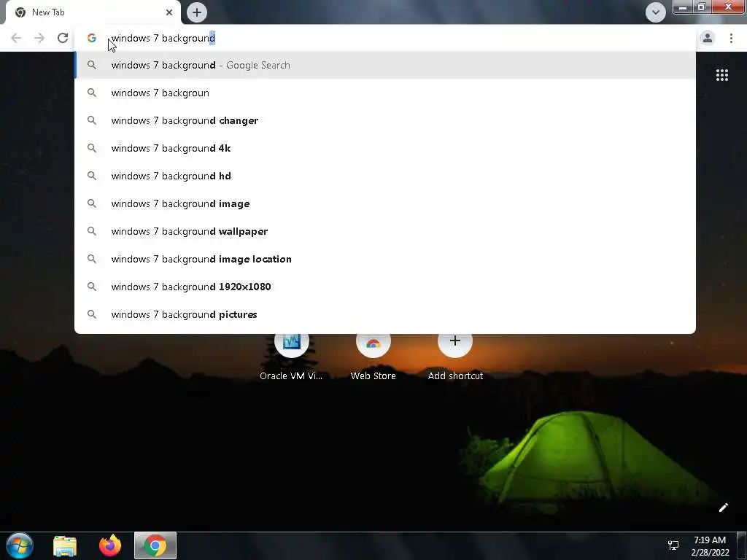This screenshot has width=747, height=560.
Task: Open the tab search dropdown arrow
Action: click(656, 12)
